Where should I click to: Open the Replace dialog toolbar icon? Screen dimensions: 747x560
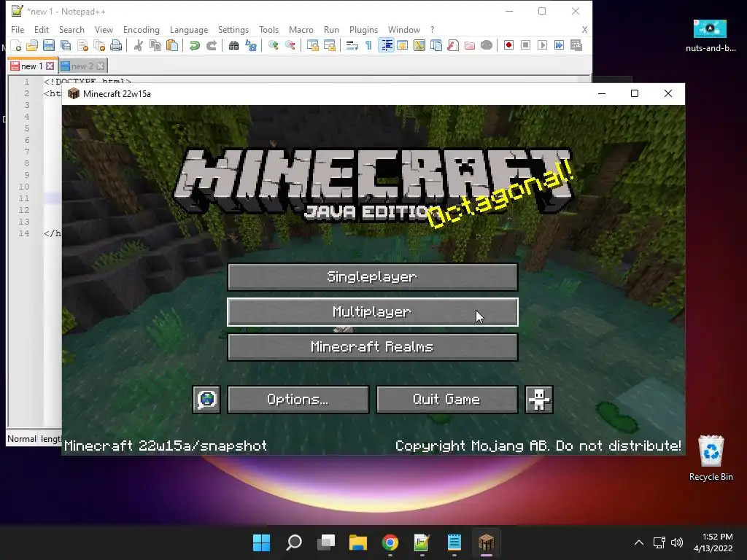pos(251,45)
